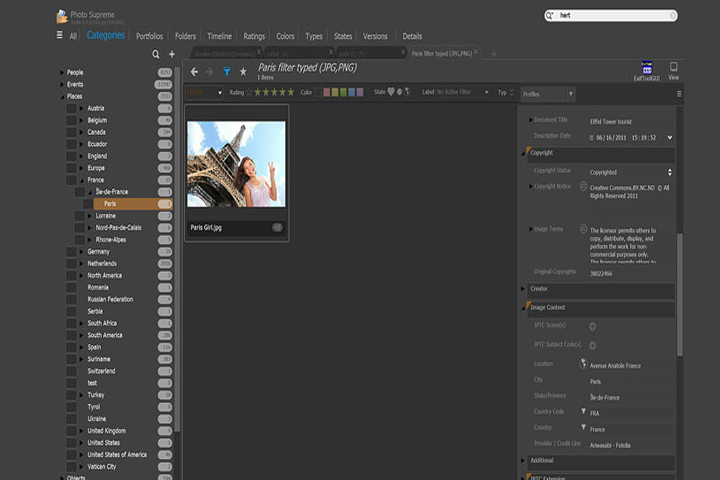Add an IPTC Subject Code with plus icon

pos(592,345)
